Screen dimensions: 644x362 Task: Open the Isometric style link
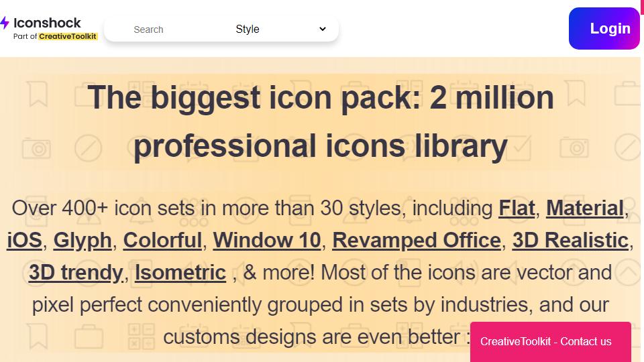click(180, 273)
